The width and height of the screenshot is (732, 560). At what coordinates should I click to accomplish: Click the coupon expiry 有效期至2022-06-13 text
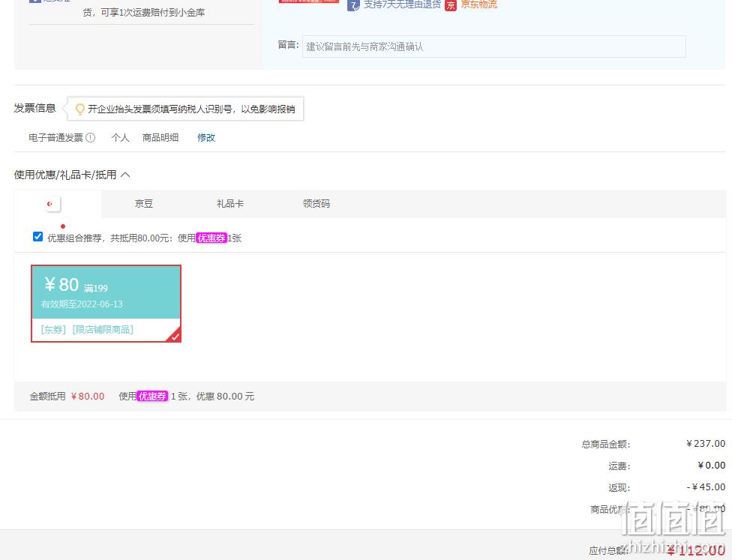82,304
